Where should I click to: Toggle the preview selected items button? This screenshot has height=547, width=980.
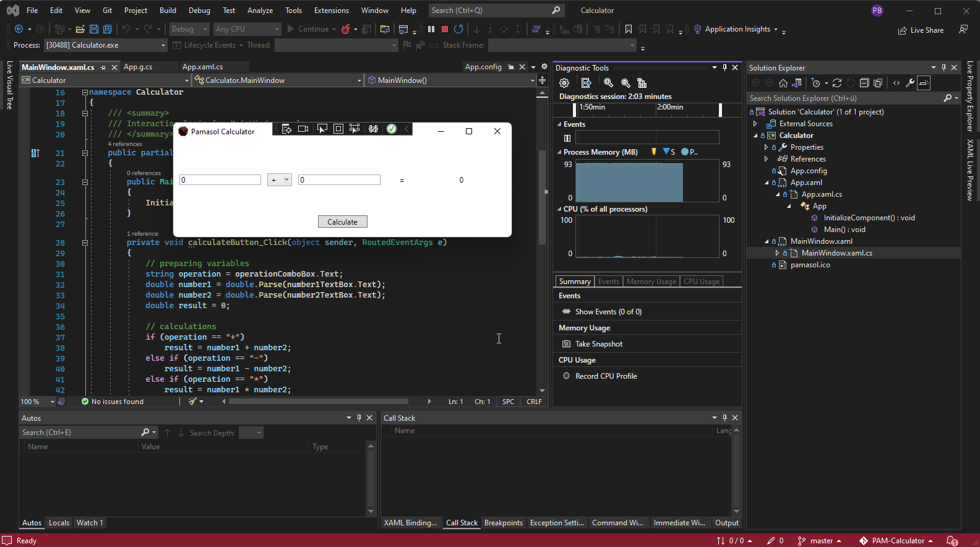[x=924, y=83]
